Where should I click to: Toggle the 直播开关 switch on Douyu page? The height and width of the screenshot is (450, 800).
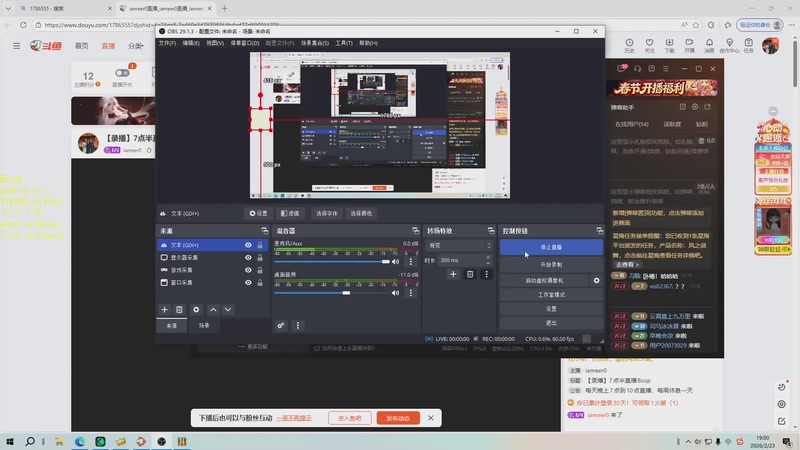122,73
